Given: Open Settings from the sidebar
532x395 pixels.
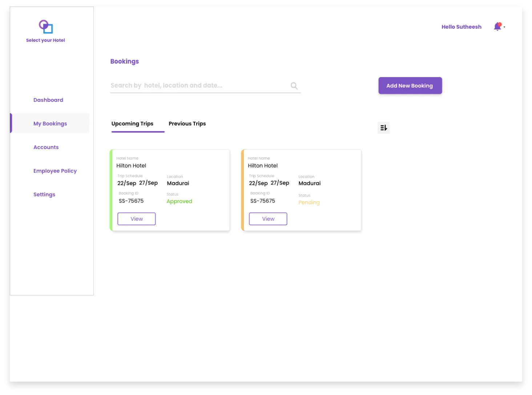Looking at the screenshot, I should coord(44,194).
